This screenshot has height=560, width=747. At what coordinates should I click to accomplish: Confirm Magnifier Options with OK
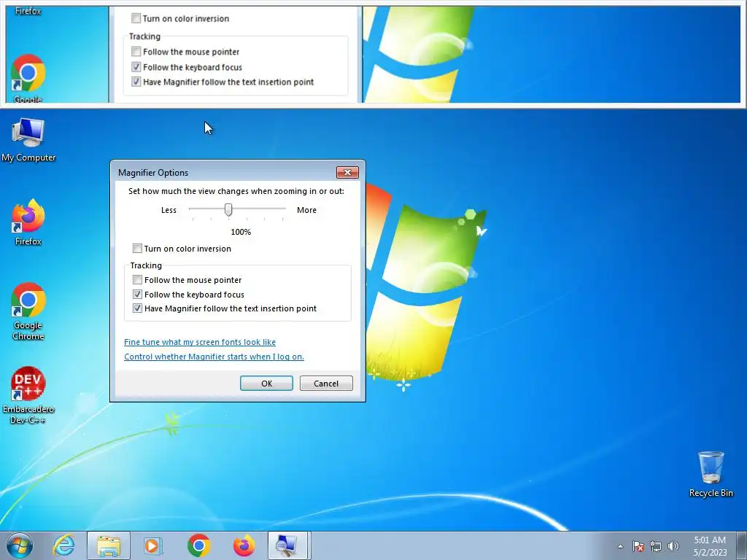click(x=266, y=384)
